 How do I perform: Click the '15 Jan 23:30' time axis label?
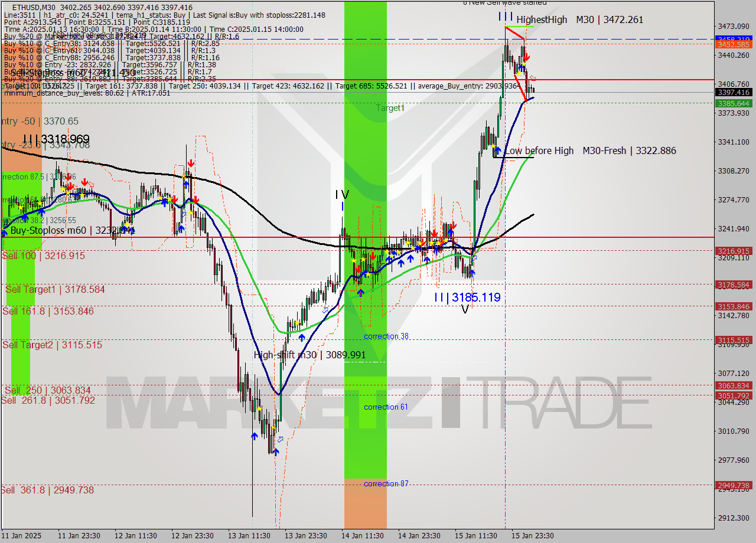pos(533,536)
